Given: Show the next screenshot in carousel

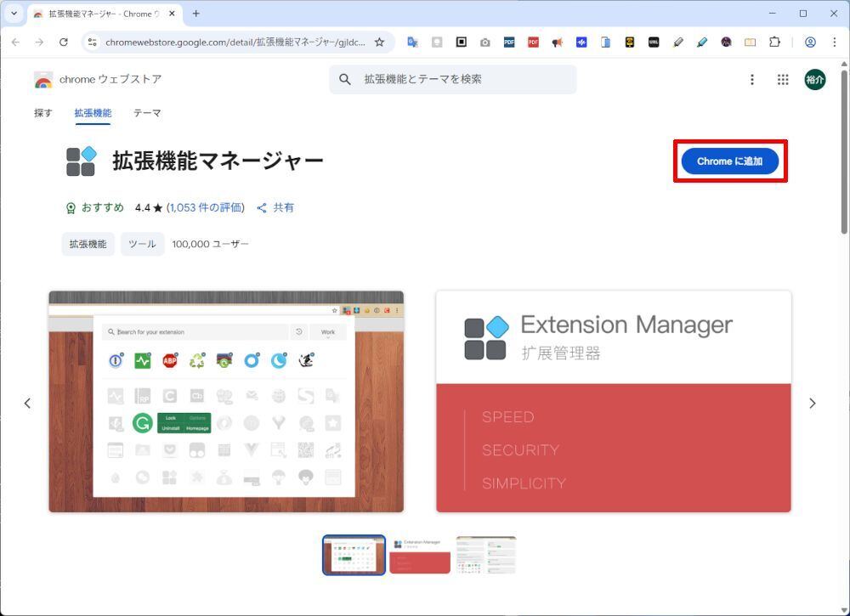Looking at the screenshot, I should [x=812, y=403].
